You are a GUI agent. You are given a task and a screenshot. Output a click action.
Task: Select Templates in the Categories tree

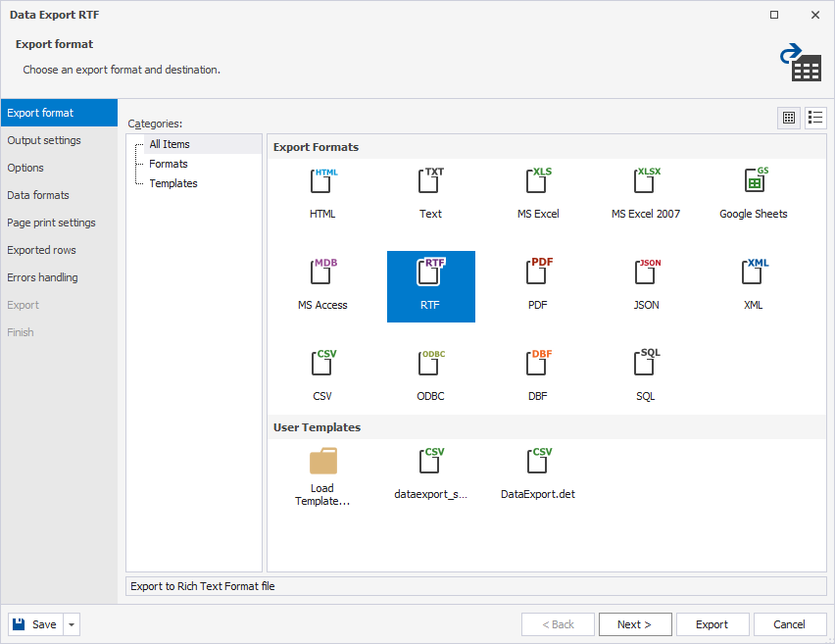tap(173, 183)
